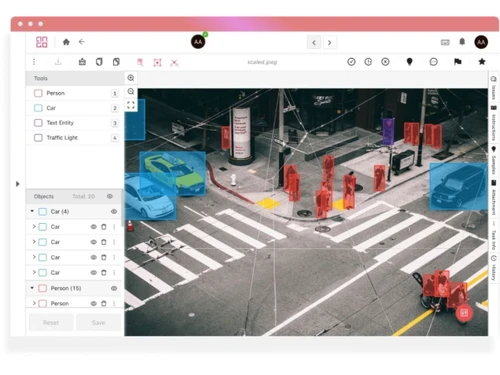Open the three-dot toolbar menu
This screenshot has height=375, width=500.
click(34, 62)
